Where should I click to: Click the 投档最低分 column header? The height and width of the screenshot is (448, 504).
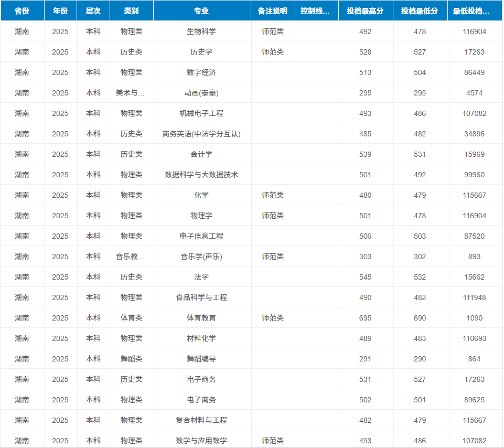point(420,10)
